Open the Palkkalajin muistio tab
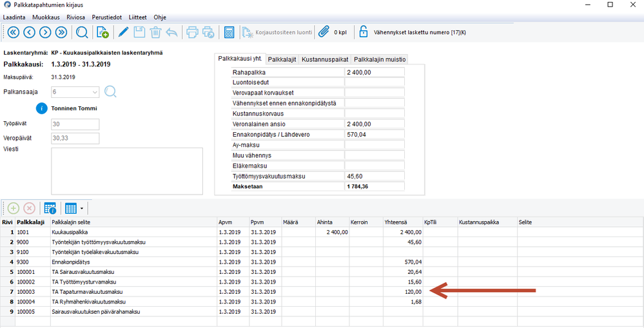Image resolution: width=644 pixels, height=328 pixels. coord(380,59)
